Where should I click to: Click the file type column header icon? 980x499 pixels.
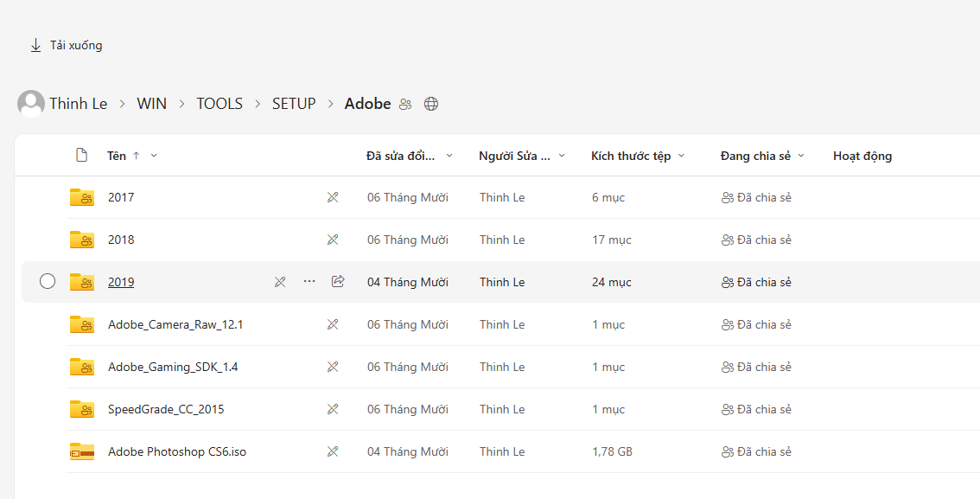coord(81,155)
